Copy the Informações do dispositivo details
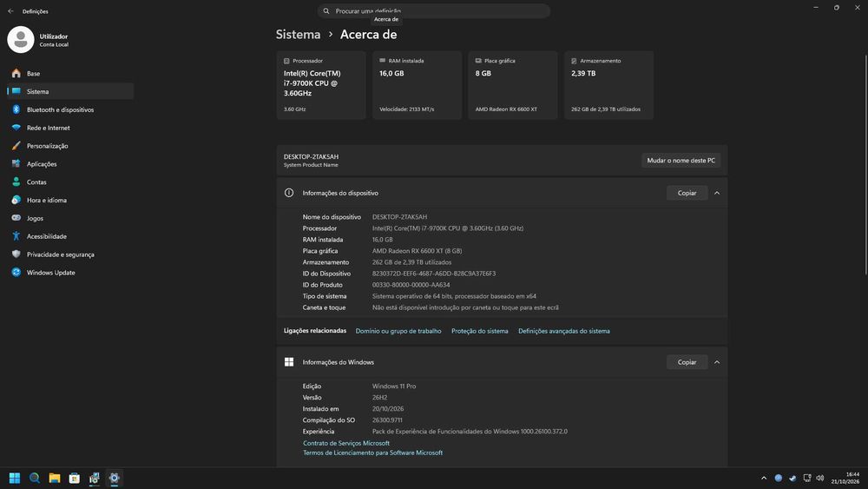This screenshot has width=868, height=489. pos(687,194)
